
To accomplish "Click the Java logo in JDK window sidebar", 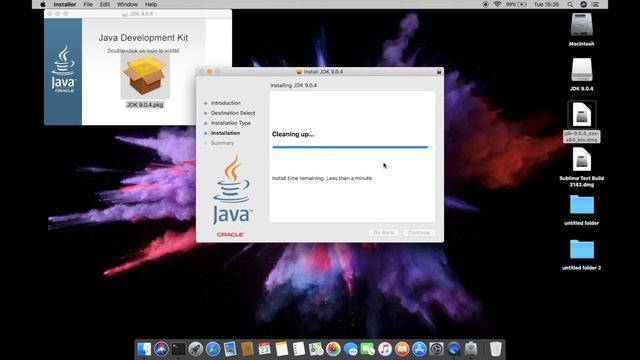I will 63,69.
